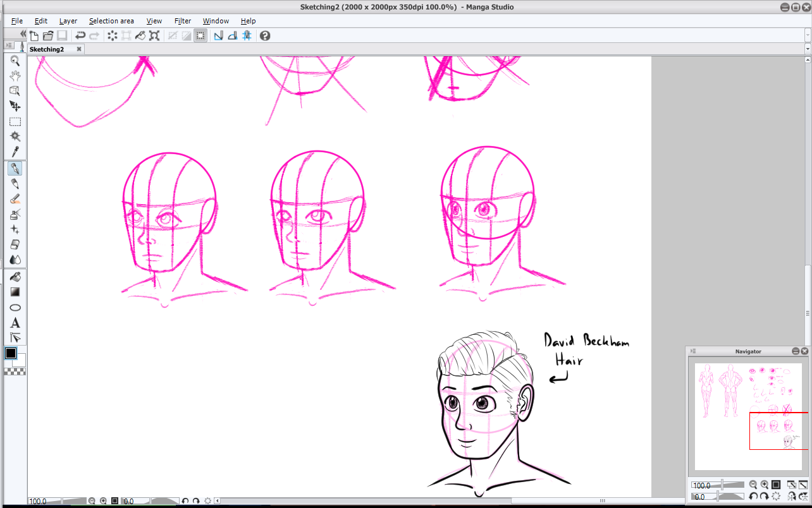This screenshot has width=812, height=508.
Task: Select the Eyedropper tool
Action: [15, 152]
